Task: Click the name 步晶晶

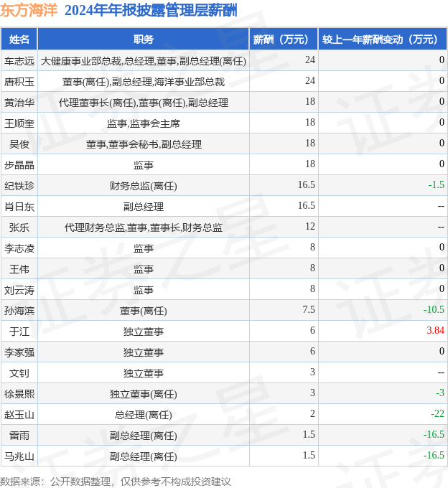Action: [19, 165]
